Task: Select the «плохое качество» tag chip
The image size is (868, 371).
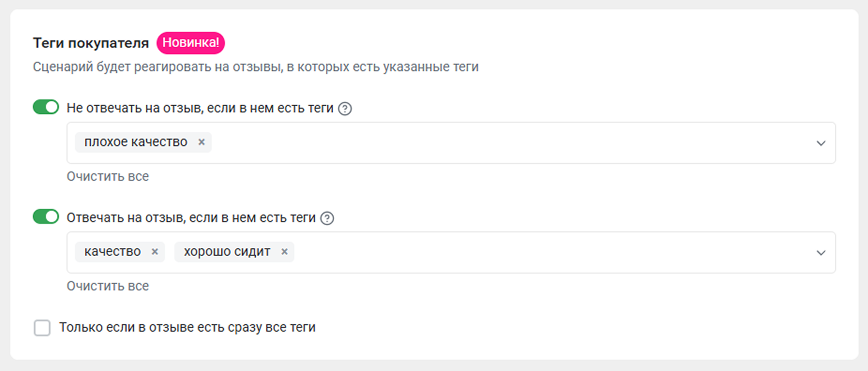Action: pyautogui.click(x=136, y=142)
